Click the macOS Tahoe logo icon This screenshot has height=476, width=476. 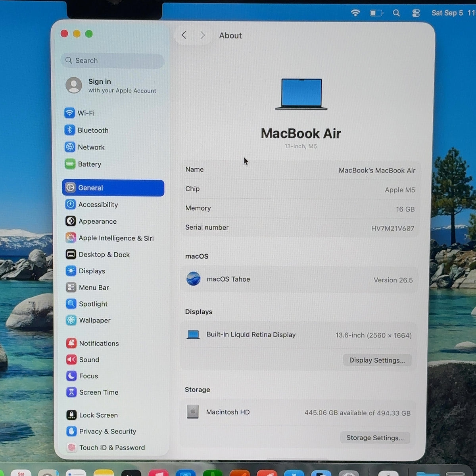(x=194, y=279)
